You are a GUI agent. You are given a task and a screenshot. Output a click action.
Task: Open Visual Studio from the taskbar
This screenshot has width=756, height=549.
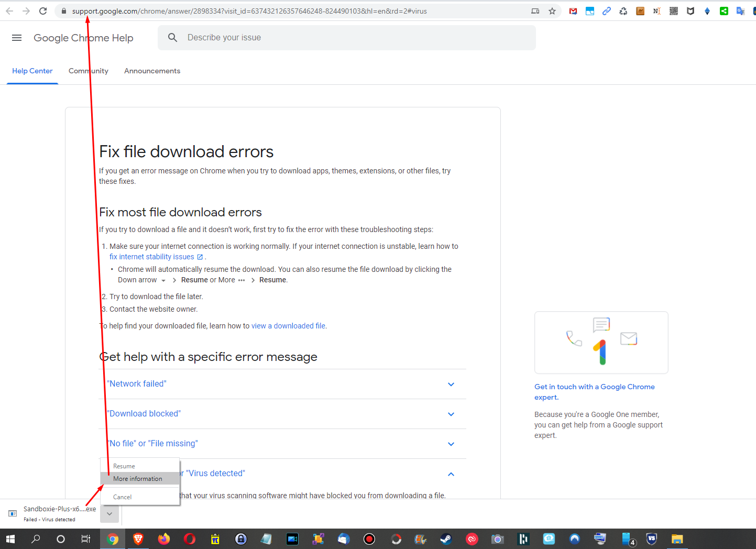click(x=651, y=539)
